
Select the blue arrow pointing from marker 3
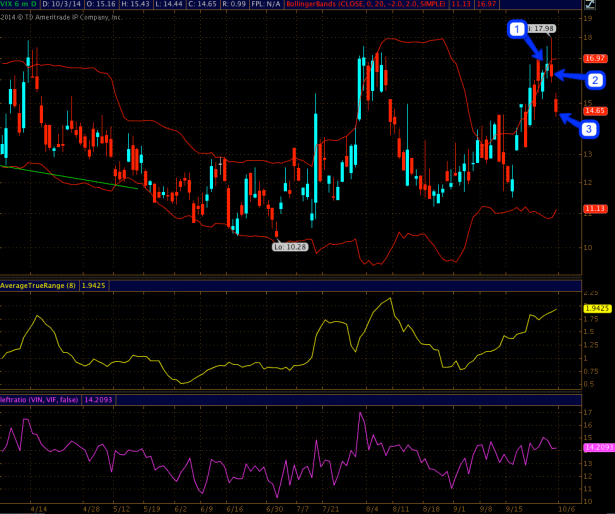click(x=567, y=121)
